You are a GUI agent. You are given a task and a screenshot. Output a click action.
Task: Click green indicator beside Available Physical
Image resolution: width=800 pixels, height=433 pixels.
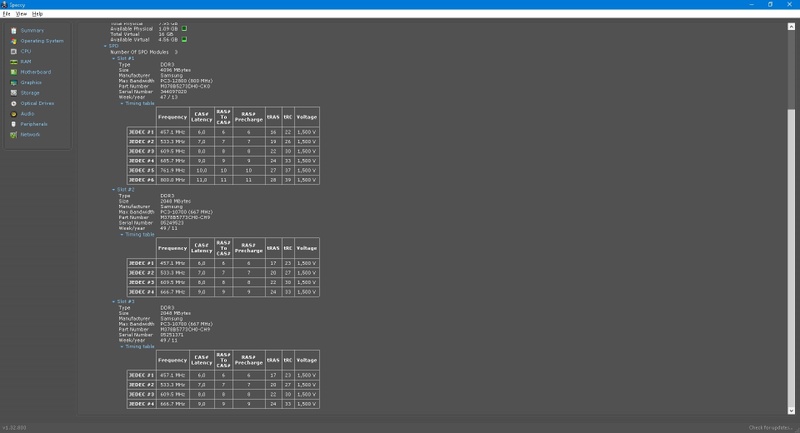[x=184, y=29]
